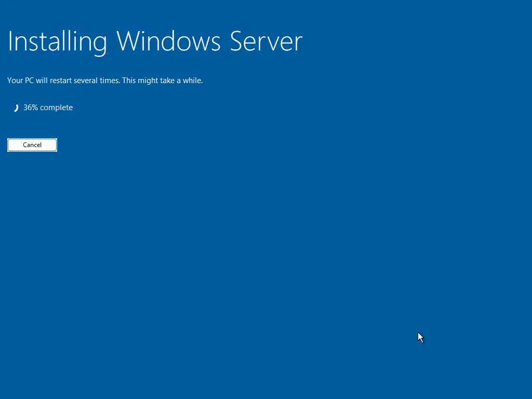
Task: Click the "This might take a while." sentence
Action: coord(163,81)
